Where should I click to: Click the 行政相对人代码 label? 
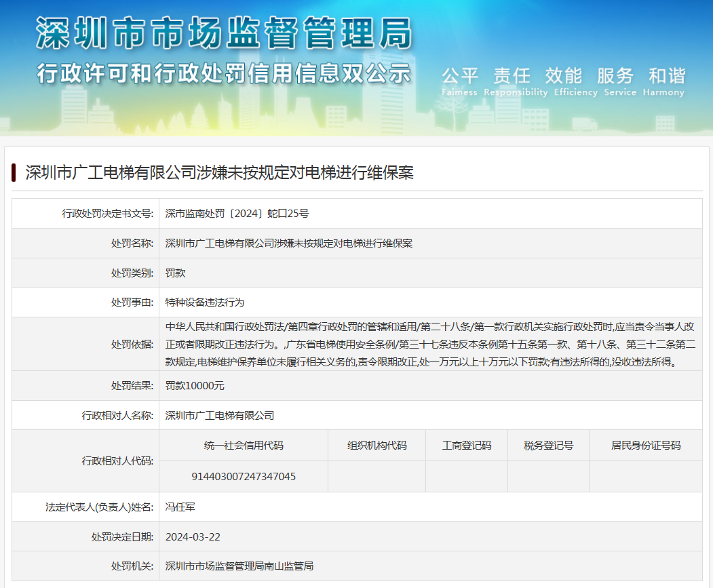[117, 460]
